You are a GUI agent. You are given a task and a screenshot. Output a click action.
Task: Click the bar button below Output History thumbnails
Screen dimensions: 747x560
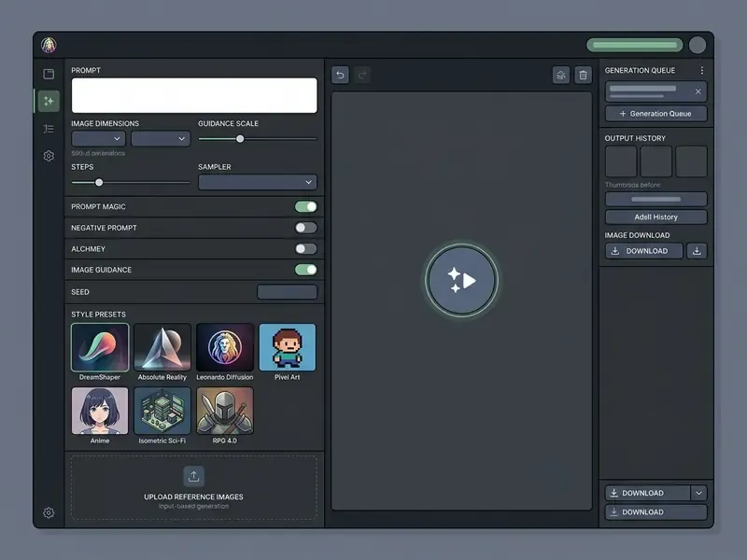[x=656, y=199]
